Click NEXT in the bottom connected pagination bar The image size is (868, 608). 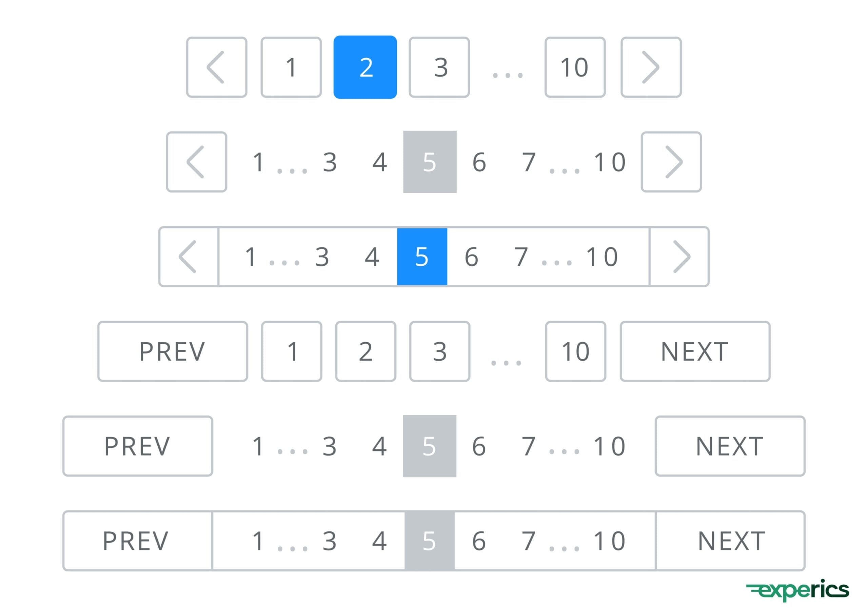pyautogui.click(x=731, y=541)
